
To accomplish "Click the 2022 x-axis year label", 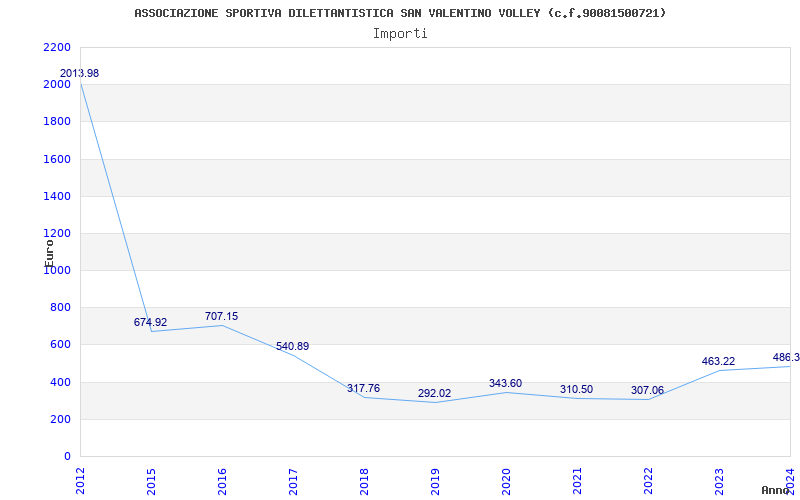I will point(647,481).
